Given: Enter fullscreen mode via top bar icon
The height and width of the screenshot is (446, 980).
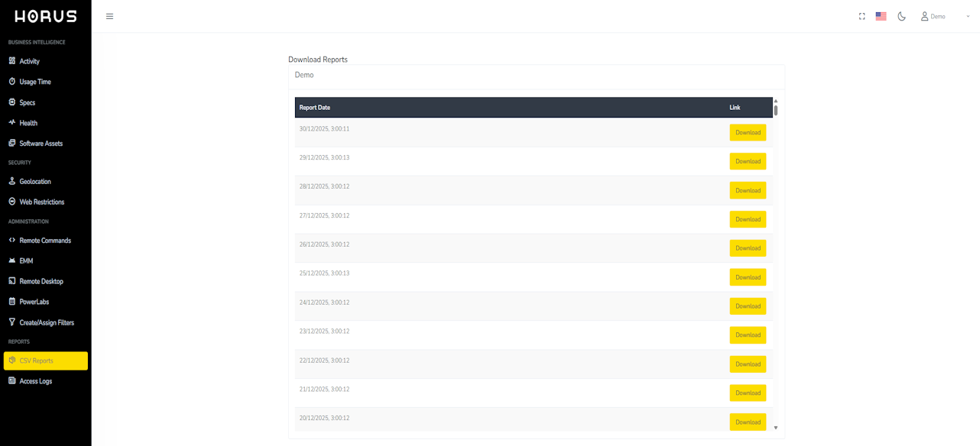Looking at the screenshot, I should [x=862, y=16].
